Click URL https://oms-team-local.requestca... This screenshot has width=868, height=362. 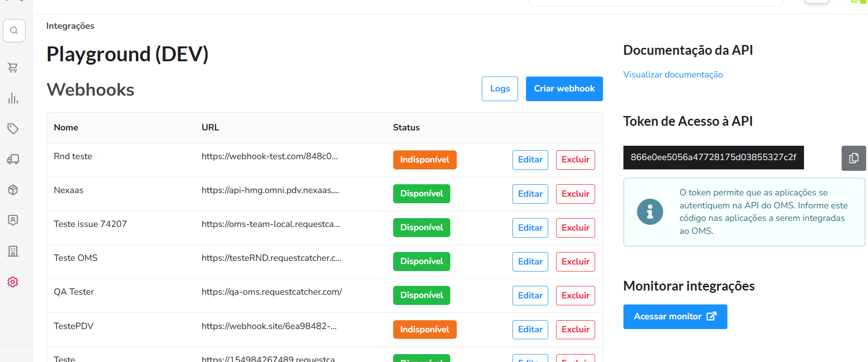tap(271, 224)
